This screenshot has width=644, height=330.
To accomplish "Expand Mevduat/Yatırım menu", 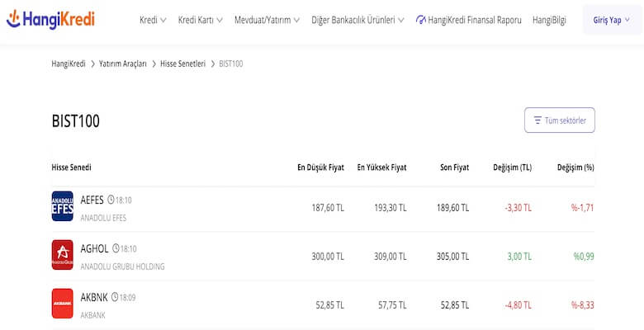I will (268, 20).
